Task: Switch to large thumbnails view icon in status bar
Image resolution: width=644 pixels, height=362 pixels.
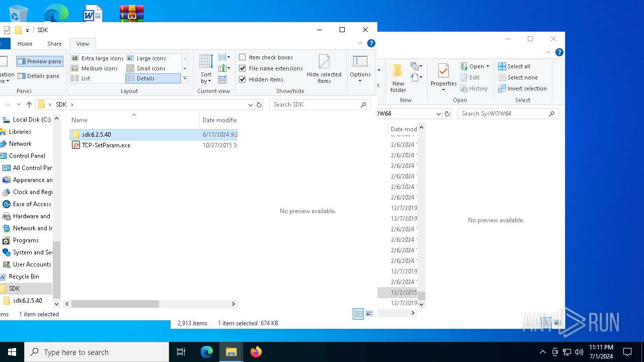Action: pos(369,314)
